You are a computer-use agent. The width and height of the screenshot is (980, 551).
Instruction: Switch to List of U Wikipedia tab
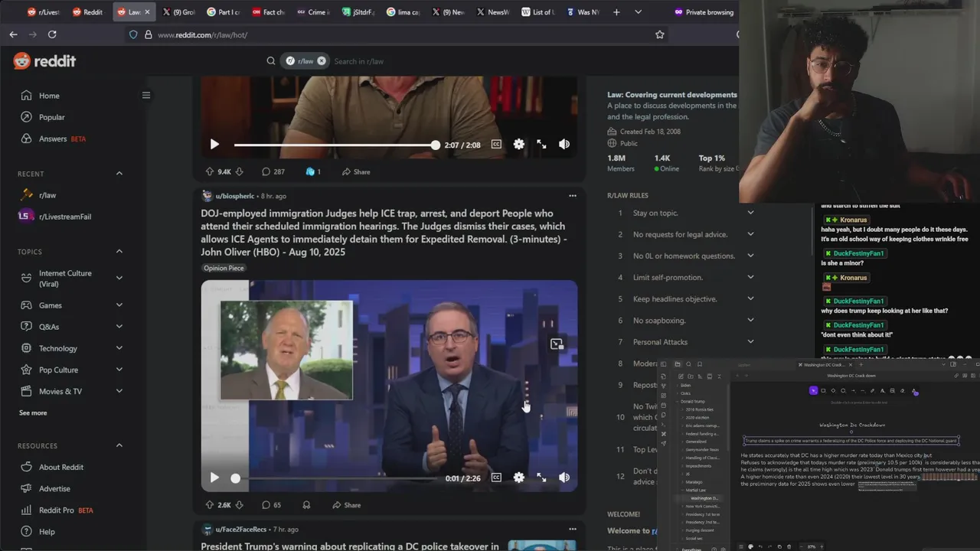coord(537,12)
